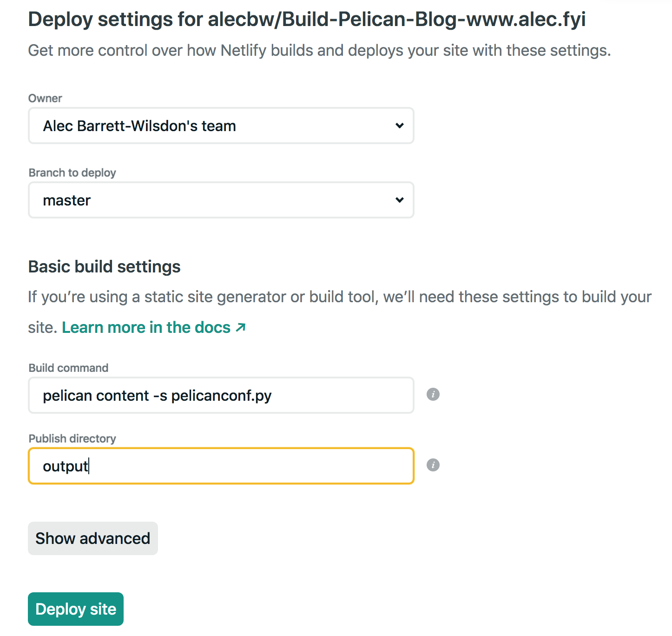Open the master branch selector

pyautogui.click(x=221, y=200)
